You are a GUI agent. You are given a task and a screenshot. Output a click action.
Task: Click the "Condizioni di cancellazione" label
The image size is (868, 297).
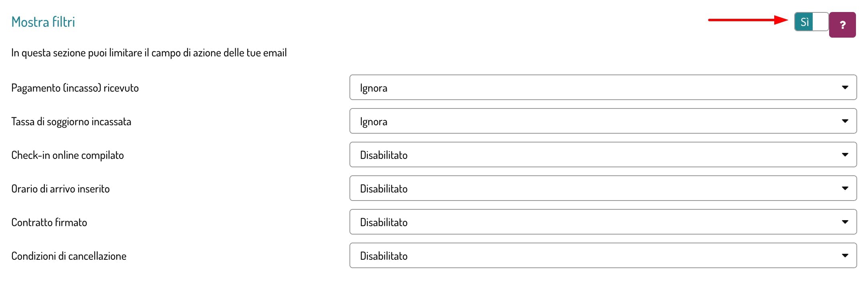pyautogui.click(x=69, y=256)
